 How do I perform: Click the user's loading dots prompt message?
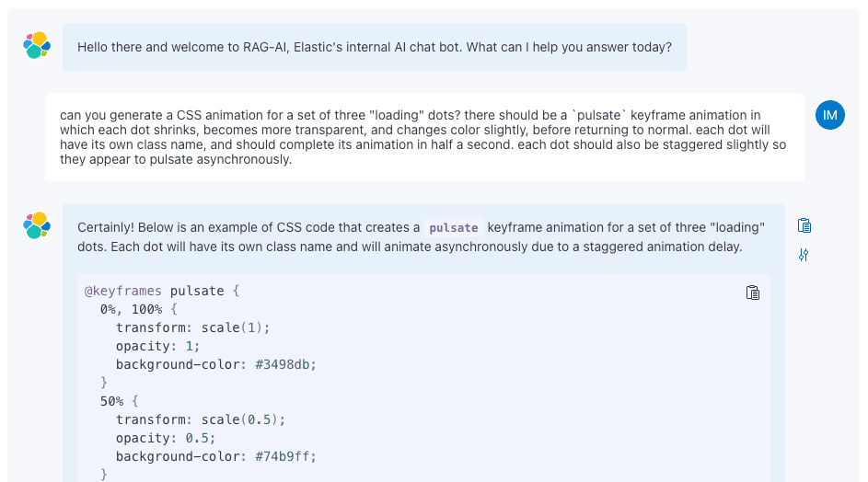pyautogui.click(x=423, y=137)
